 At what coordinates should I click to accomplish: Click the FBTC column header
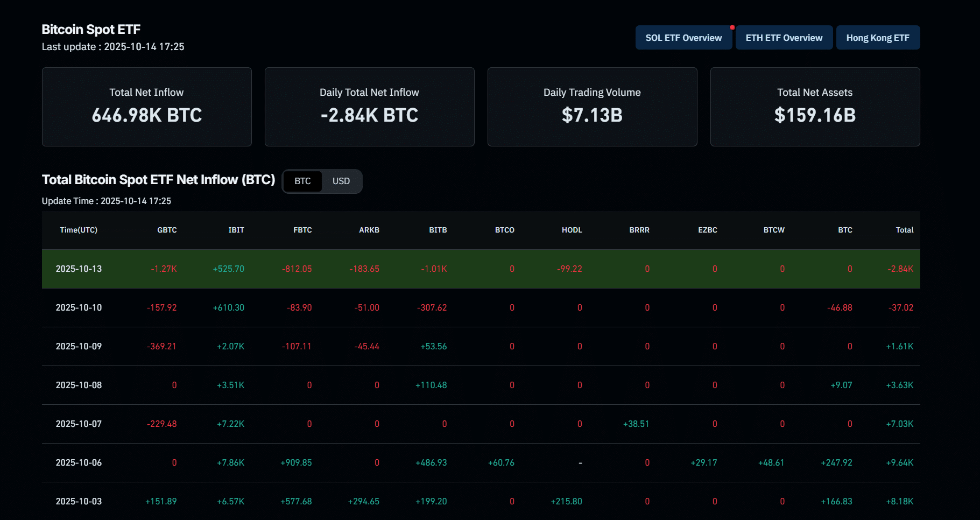pos(302,230)
